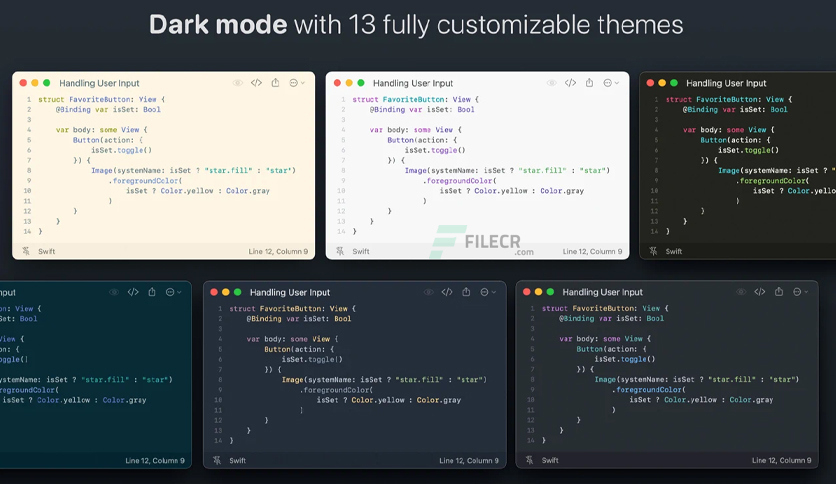Click the syntax icon beside Swift in the bottom-middle navy window
Image resolution: width=836 pixels, height=484 pixels.
217,461
